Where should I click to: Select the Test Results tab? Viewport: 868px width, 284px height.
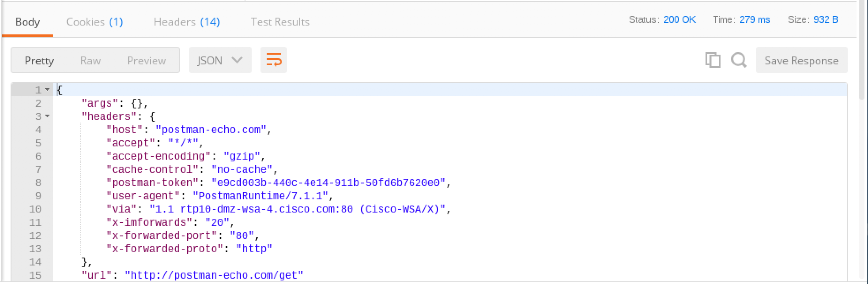(280, 22)
